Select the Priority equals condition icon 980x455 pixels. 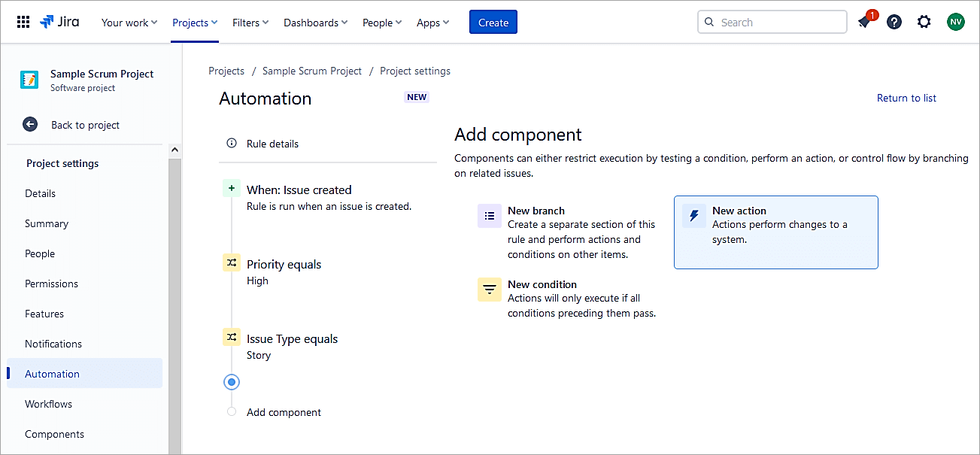click(x=232, y=263)
